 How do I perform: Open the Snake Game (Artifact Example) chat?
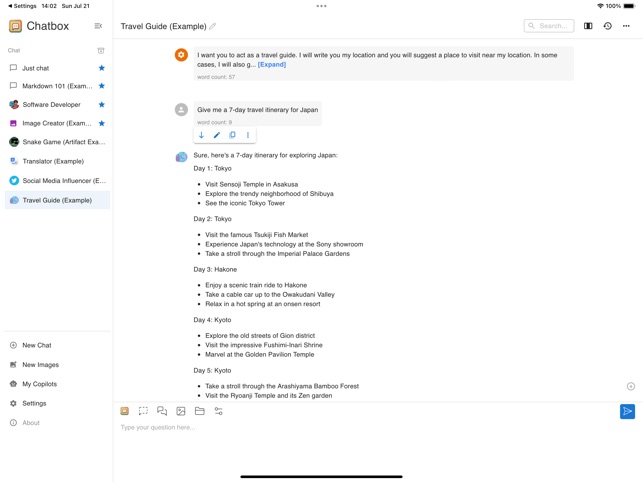57,142
